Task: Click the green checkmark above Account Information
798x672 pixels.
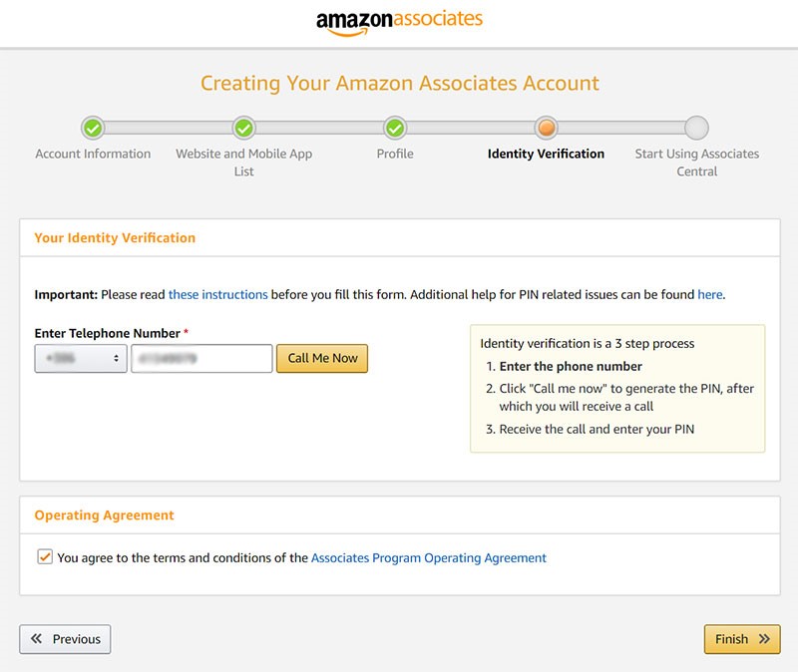Action: click(92, 128)
